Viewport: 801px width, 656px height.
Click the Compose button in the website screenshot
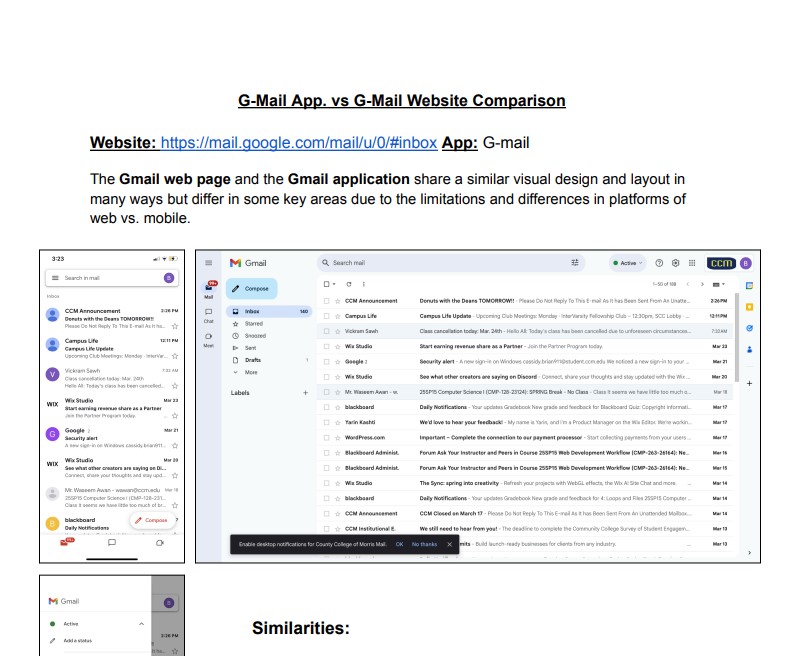pos(251,289)
